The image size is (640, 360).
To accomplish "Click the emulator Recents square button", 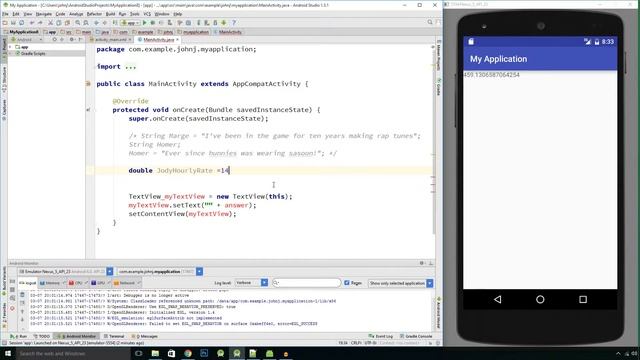I will pos(583,299).
